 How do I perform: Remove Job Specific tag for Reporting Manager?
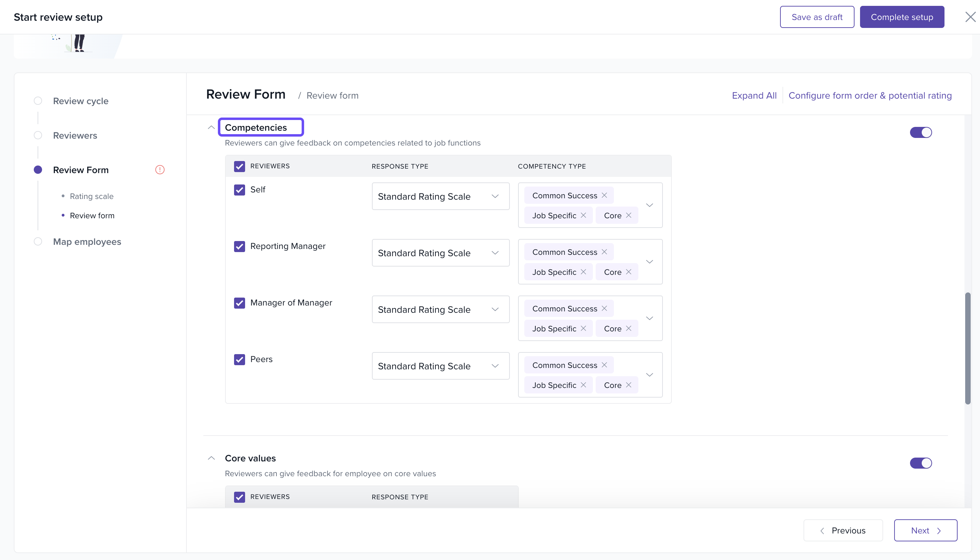coord(583,272)
